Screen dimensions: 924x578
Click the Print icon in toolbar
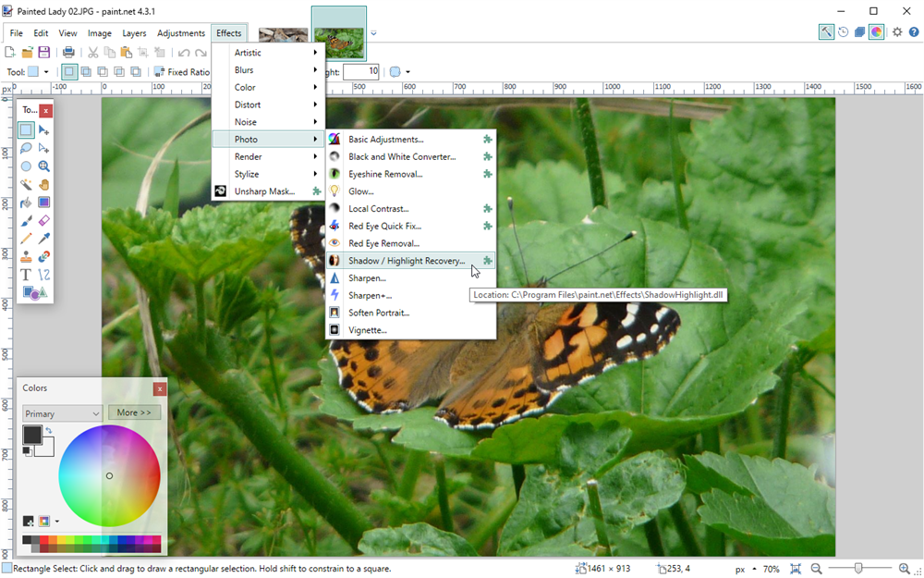[68, 53]
